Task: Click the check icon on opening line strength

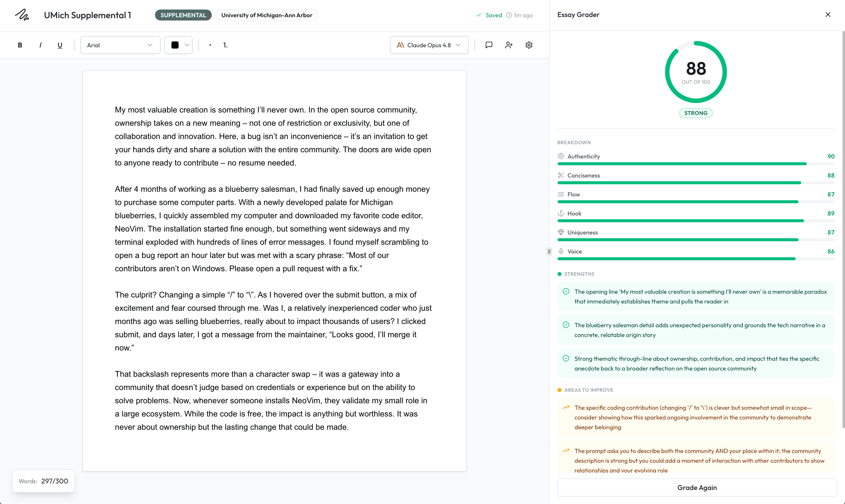Action: click(566, 291)
